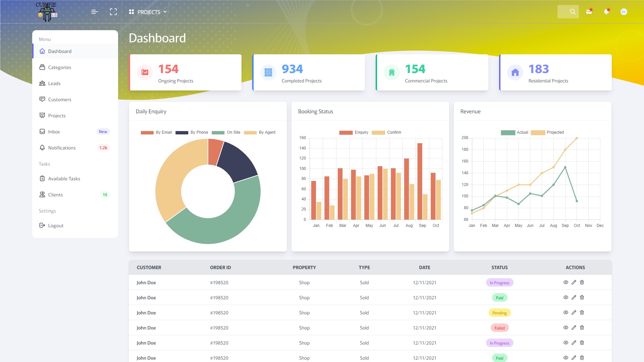The image size is (644, 362).
Task: Open Notifications sidebar item
Action: [75, 148]
